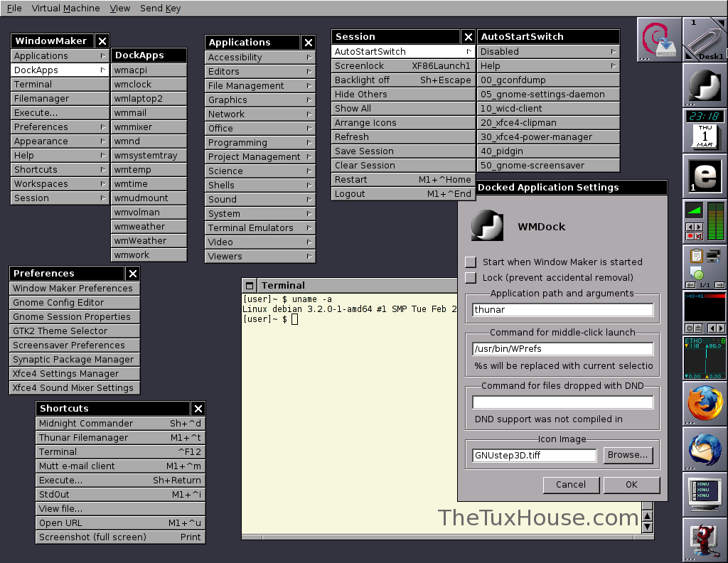Open the Virtual Machine menu

[65, 9]
